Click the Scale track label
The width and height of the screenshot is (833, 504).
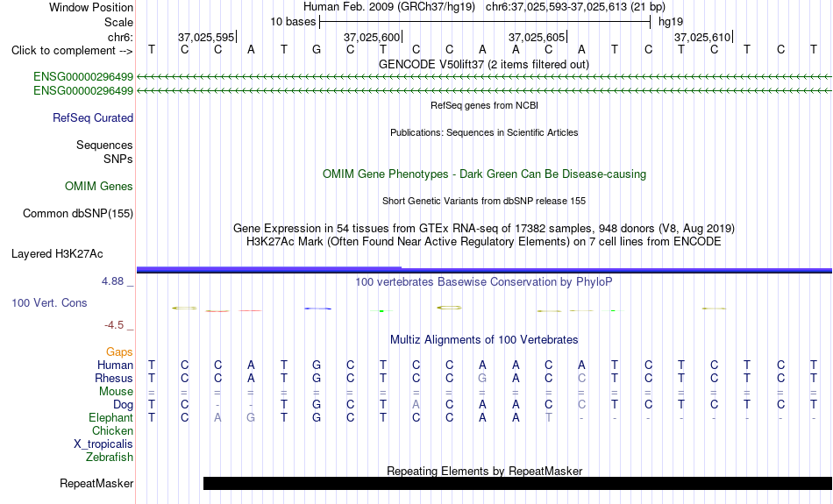[x=118, y=22]
